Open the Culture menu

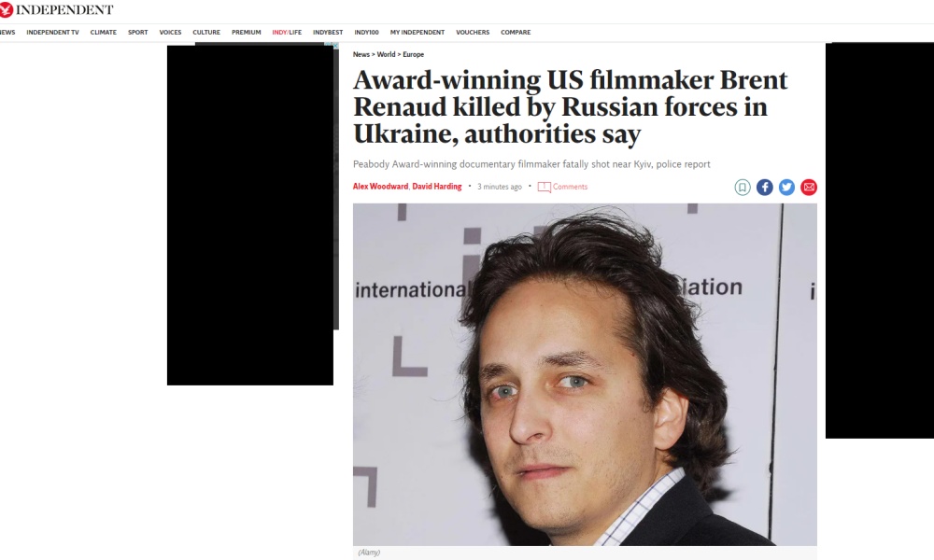206,33
